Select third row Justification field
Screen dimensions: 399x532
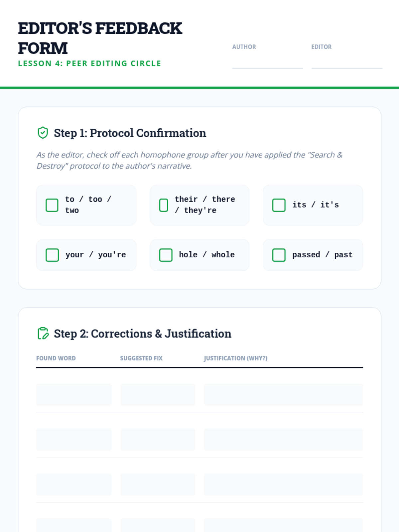pos(283,484)
